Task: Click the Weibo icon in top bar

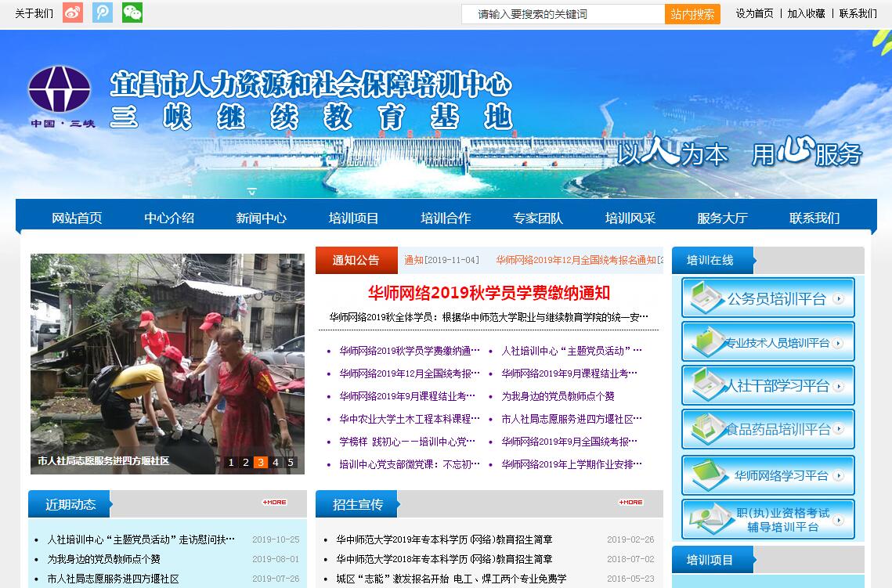Action: pyautogui.click(x=73, y=13)
